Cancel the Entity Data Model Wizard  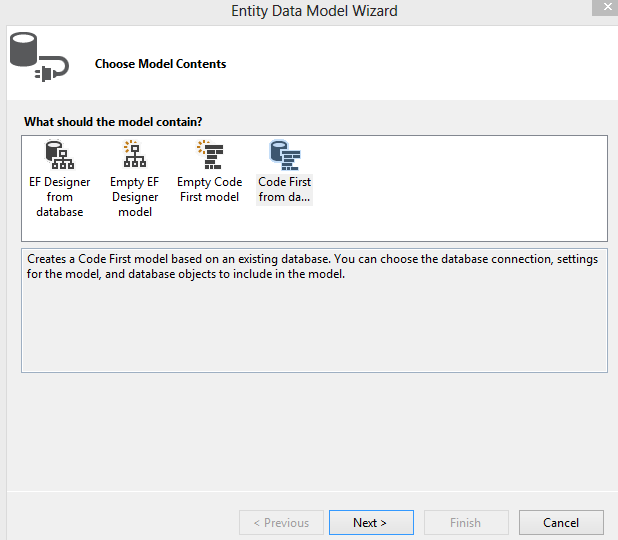click(561, 522)
